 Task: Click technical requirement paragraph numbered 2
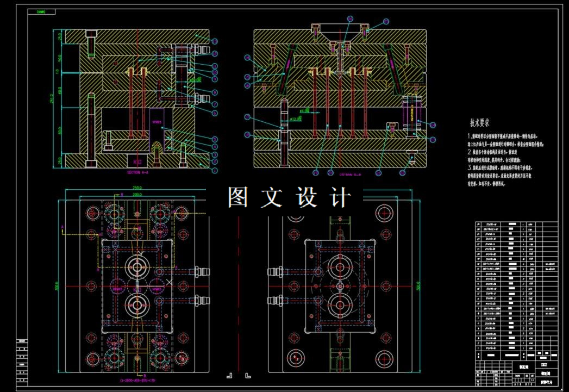[494, 155]
